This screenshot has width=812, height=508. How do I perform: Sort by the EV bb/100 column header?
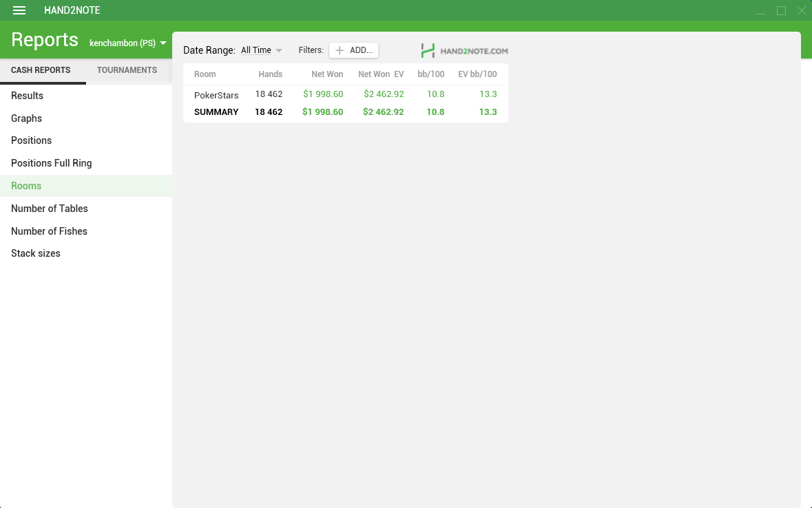(x=477, y=74)
